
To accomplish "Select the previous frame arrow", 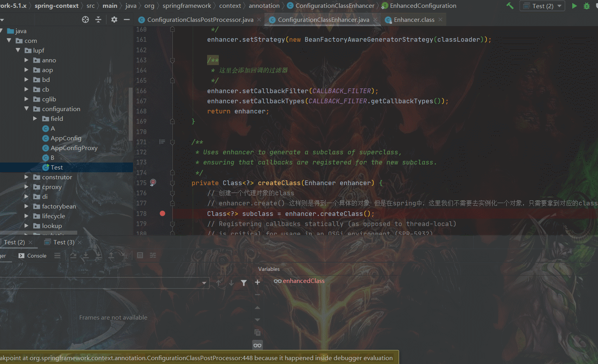I will click(218, 283).
